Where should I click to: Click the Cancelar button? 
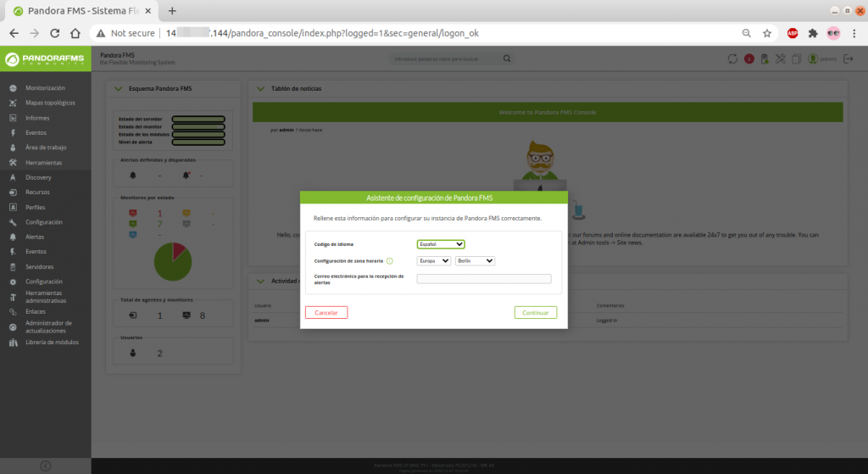(326, 312)
